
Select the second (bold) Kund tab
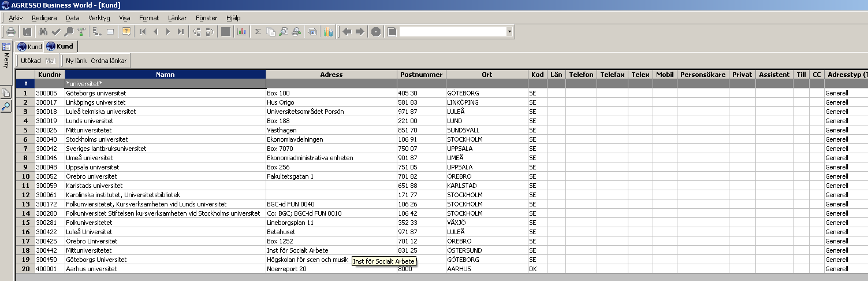(x=60, y=46)
